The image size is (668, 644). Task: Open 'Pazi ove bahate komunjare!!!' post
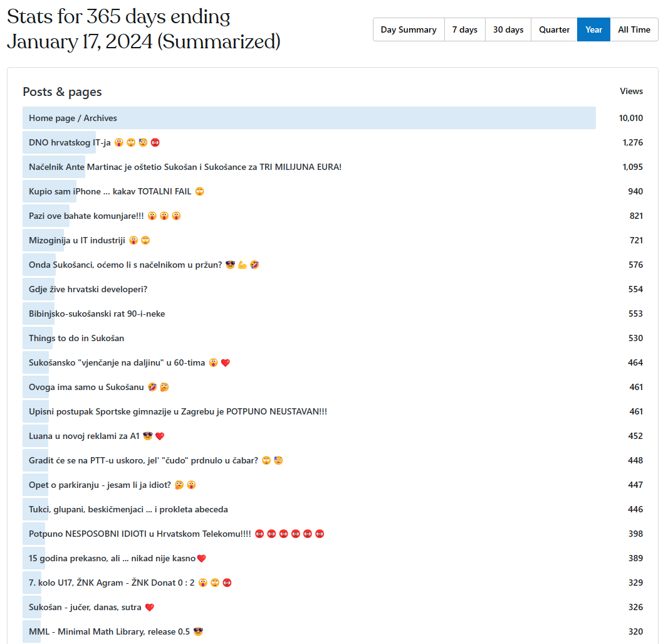click(x=86, y=216)
